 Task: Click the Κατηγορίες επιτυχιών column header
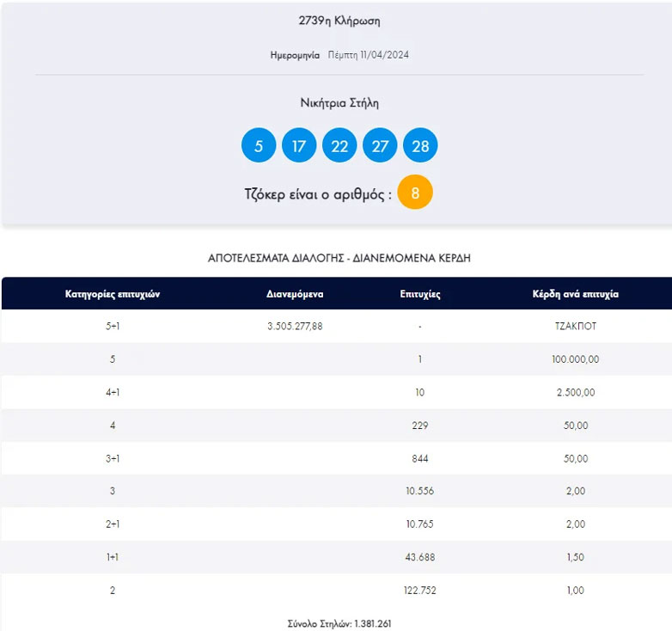(x=113, y=294)
